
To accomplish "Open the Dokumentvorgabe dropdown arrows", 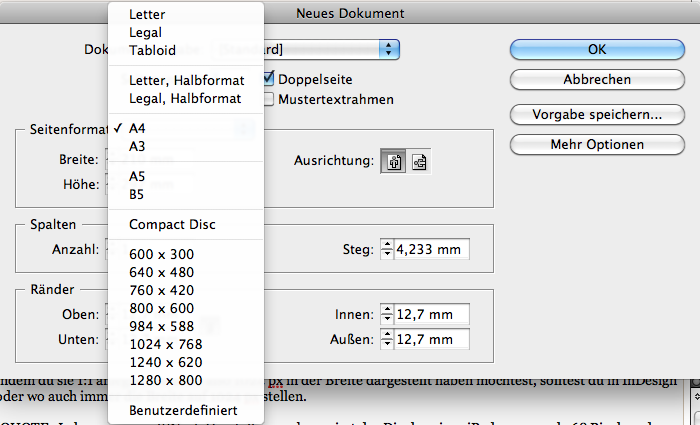I will [x=389, y=49].
